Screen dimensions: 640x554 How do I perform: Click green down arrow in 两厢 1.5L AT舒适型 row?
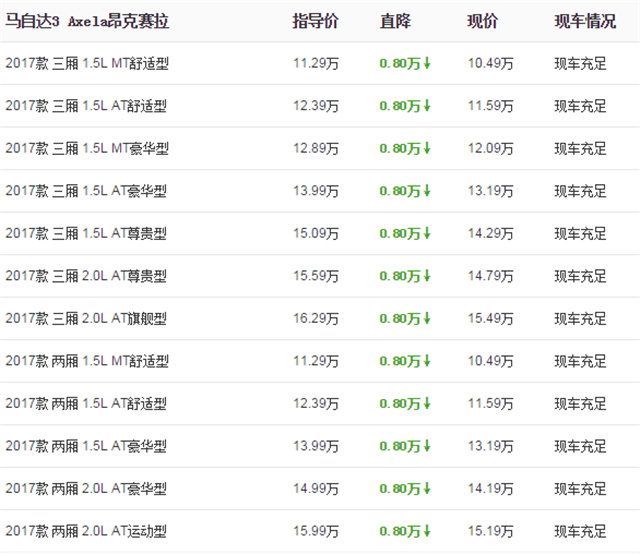point(427,403)
